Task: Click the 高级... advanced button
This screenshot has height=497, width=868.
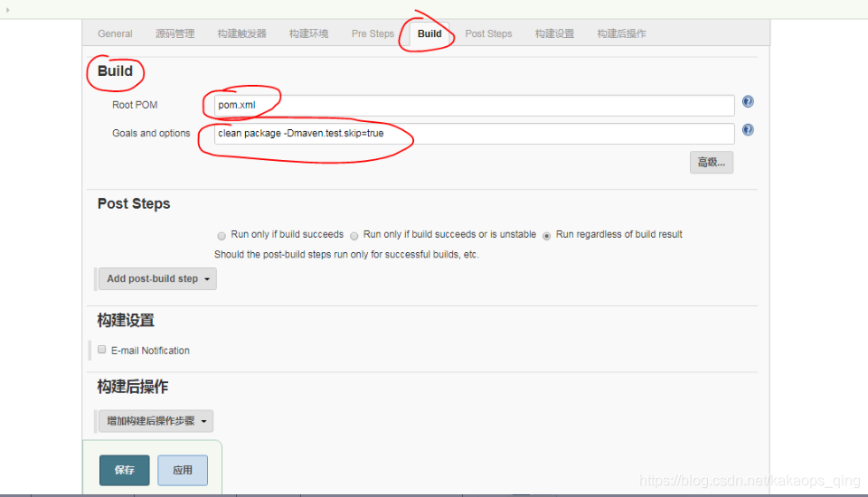Action: (711, 163)
